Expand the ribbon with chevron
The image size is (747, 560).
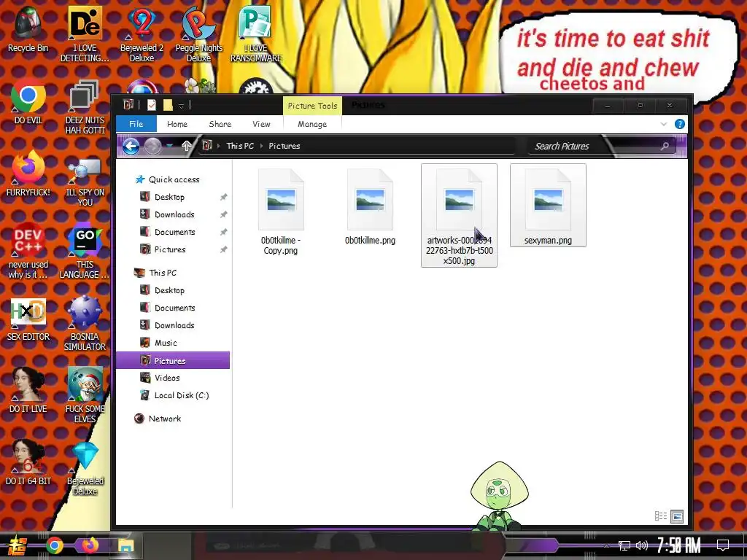pyautogui.click(x=664, y=124)
